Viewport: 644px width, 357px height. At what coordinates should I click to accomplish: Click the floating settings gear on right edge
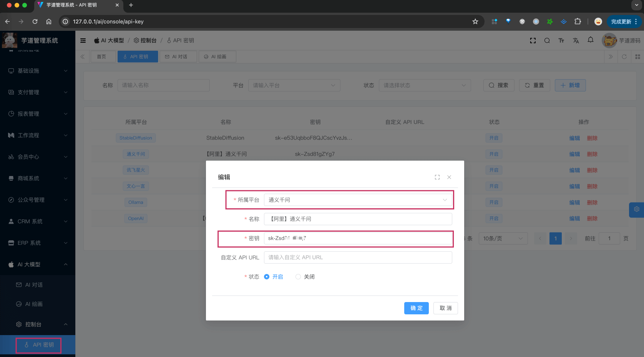coord(636,209)
